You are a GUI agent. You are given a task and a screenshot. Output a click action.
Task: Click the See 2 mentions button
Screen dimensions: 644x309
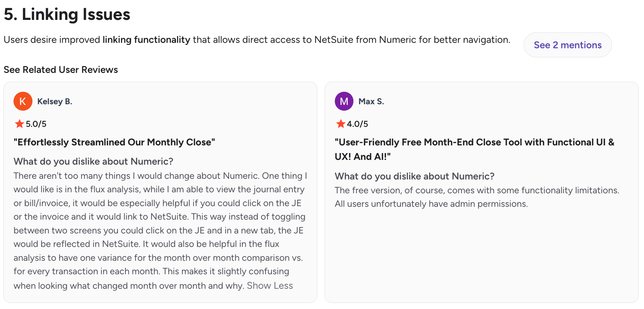click(567, 45)
